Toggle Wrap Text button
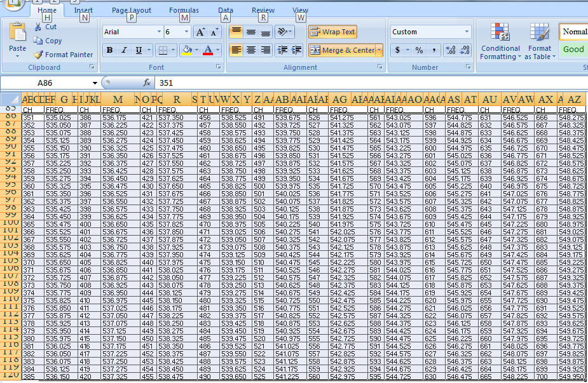The height and width of the screenshot is (383, 588). pos(332,32)
